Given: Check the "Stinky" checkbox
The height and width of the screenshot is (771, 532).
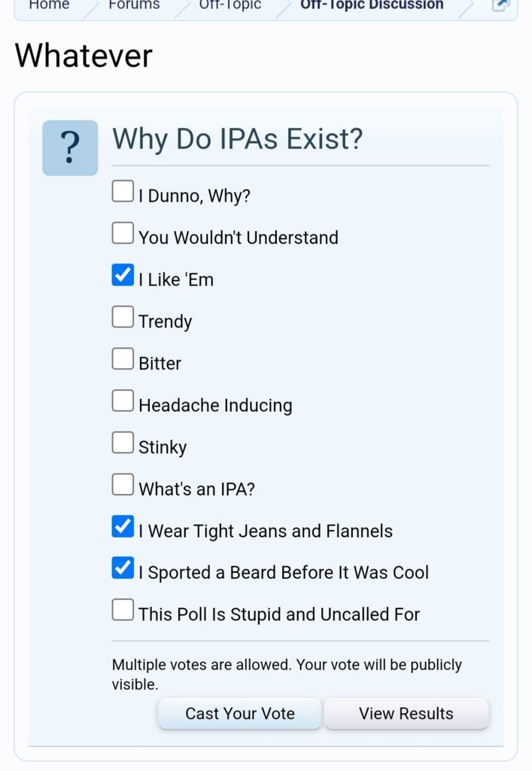Looking at the screenshot, I should pos(123,442).
